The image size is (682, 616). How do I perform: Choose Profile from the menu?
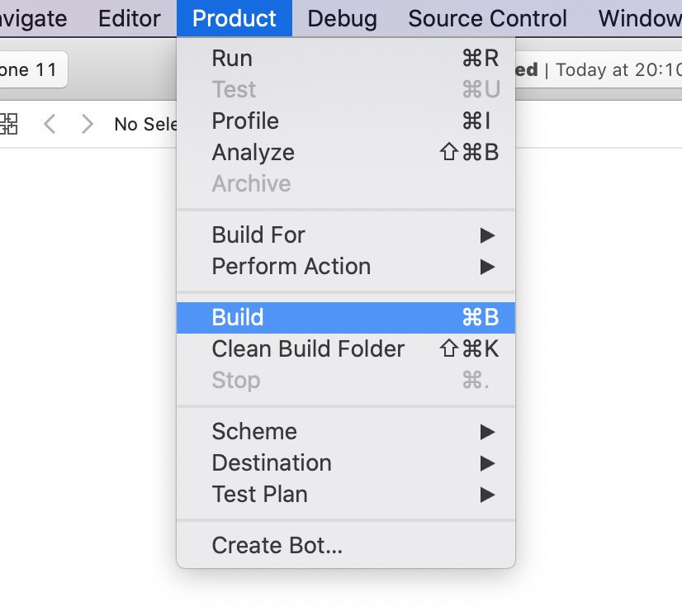346,121
